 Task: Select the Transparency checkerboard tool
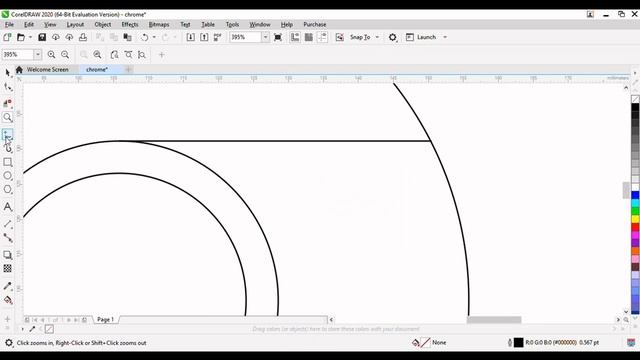tap(7, 268)
